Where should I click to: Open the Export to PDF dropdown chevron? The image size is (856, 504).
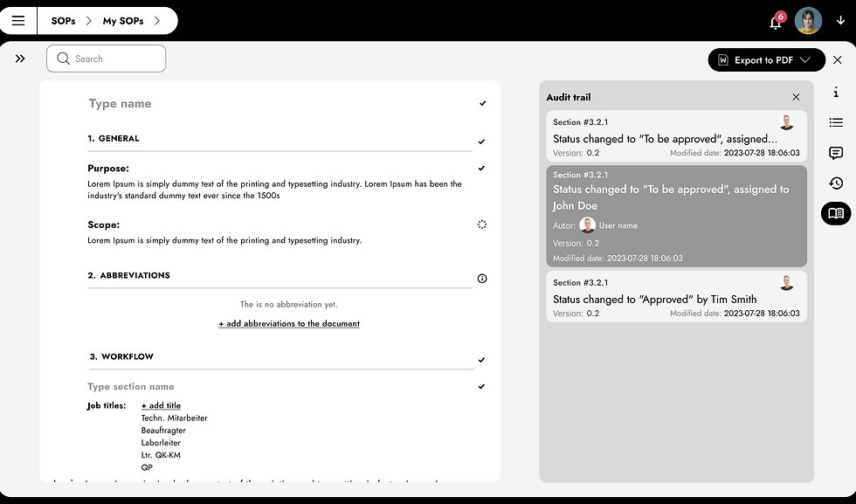pos(804,60)
